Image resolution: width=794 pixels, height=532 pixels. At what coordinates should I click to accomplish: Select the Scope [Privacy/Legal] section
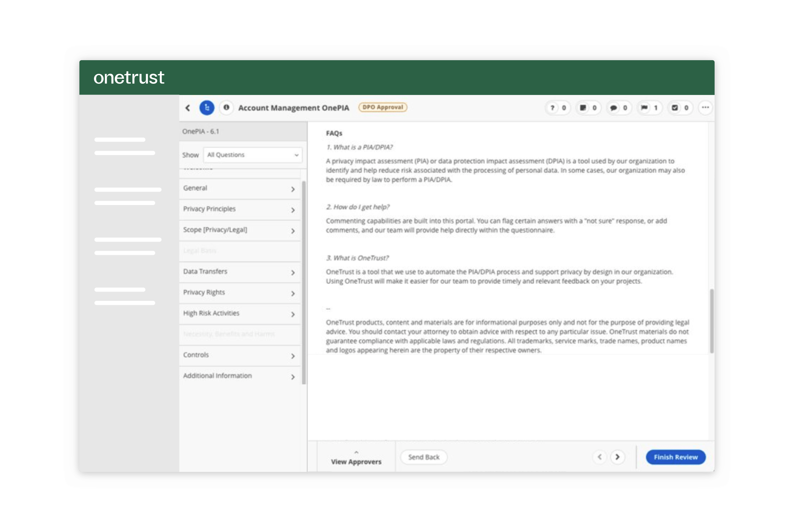pos(240,230)
